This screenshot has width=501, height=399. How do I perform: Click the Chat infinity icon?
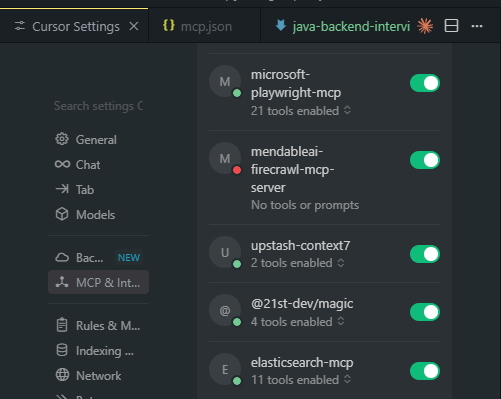[x=62, y=164]
